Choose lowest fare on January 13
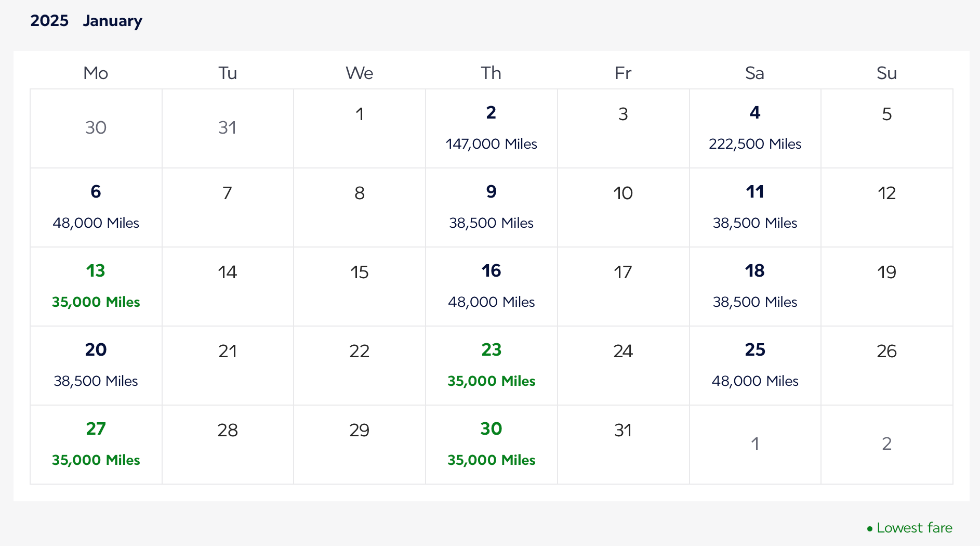The width and height of the screenshot is (980, 546). (x=96, y=287)
